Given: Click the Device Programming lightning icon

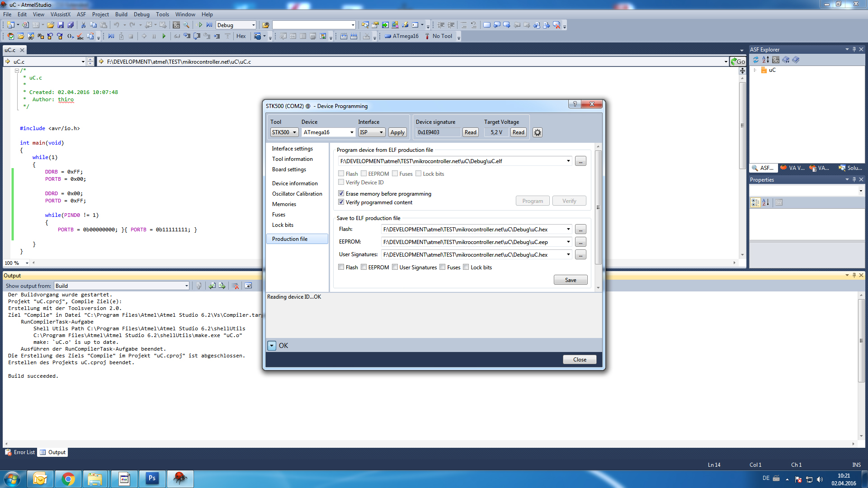Looking at the screenshot, I should tap(406, 25).
